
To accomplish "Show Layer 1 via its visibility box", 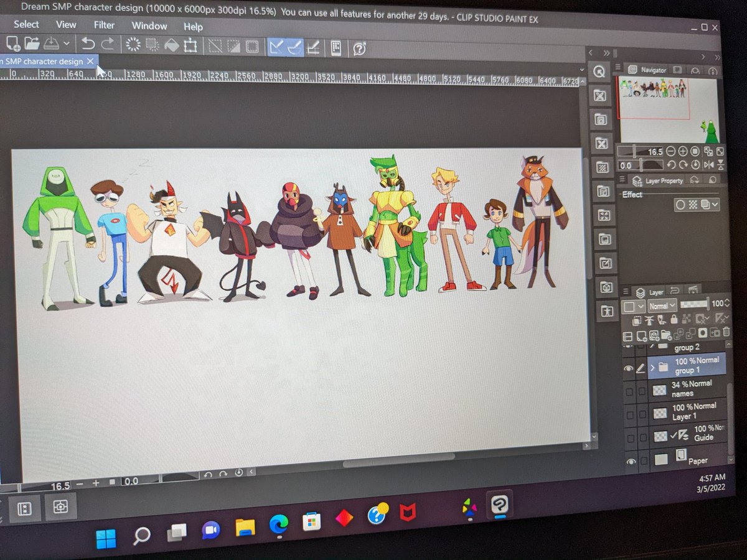I will tap(630, 415).
